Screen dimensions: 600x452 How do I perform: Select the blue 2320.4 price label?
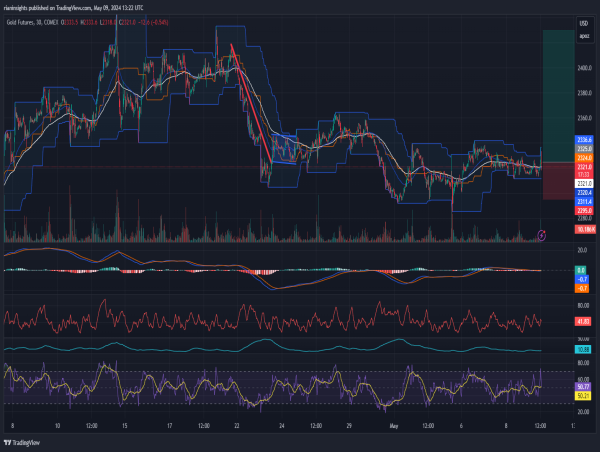click(584, 193)
